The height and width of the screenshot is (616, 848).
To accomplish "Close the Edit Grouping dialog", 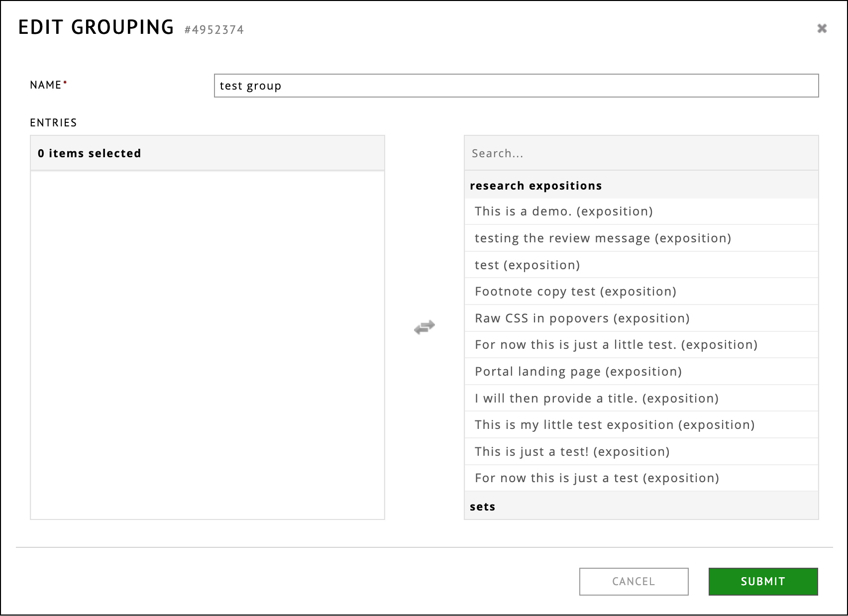I will [x=822, y=28].
